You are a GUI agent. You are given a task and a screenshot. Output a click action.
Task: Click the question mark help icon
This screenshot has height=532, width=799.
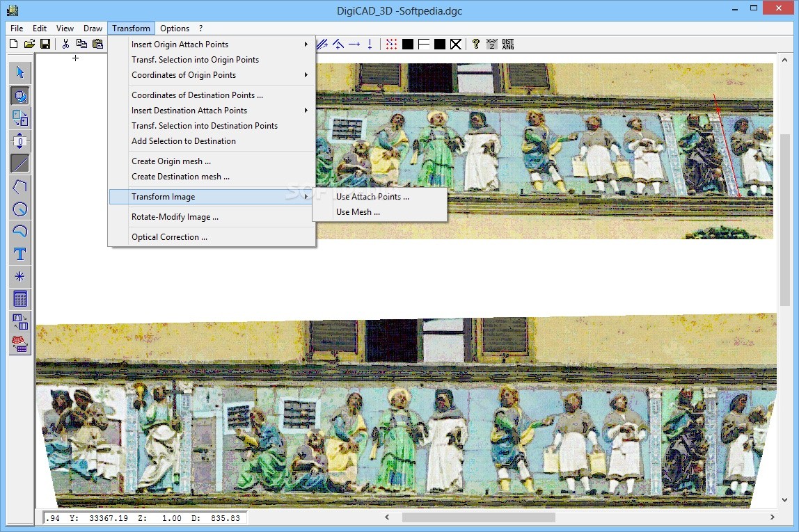(x=476, y=45)
